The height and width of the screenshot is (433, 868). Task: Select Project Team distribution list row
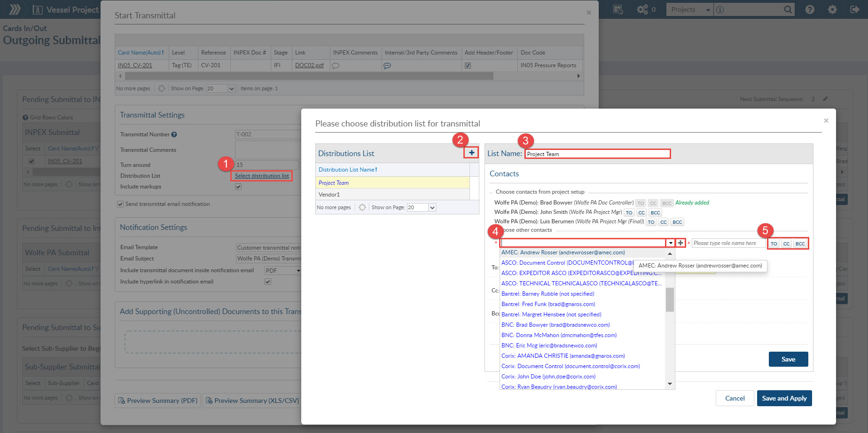[392, 183]
